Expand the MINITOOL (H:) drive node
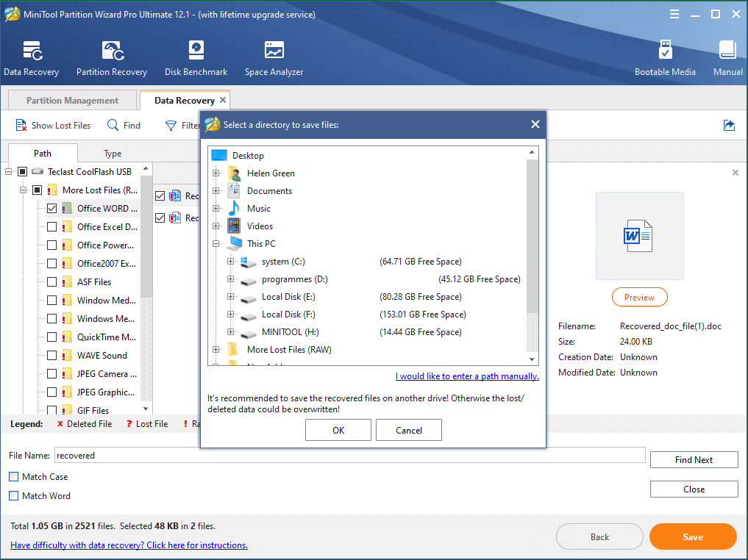Viewport: 748px width, 560px height. point(231,331)
